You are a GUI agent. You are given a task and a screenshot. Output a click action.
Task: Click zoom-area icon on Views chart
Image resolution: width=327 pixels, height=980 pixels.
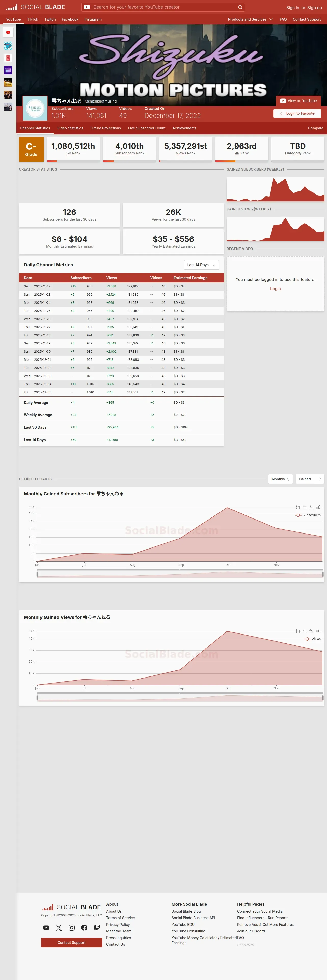pos(298,631)
